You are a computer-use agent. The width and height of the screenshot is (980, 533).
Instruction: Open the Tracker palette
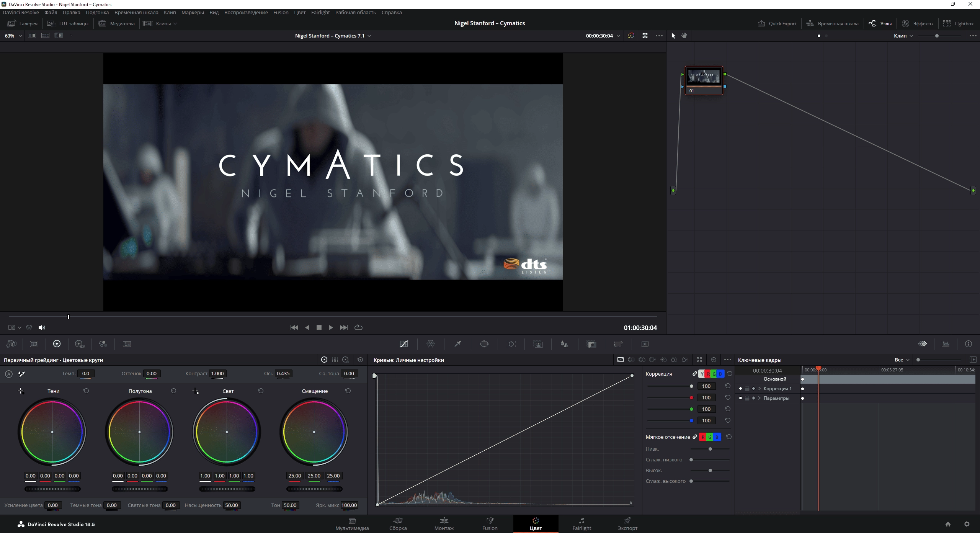tap(511, 344)
